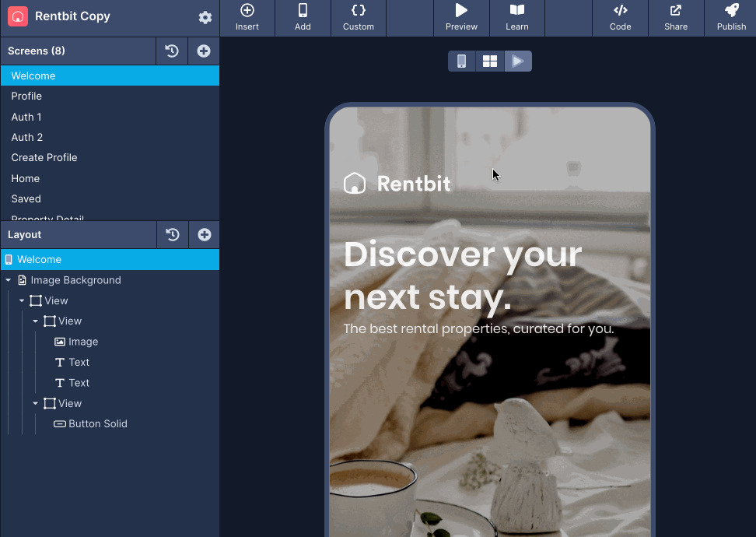This screenshot has height=537, width=756.
Task: Select Welcome root in Layout tree
Action: point(110,260)
